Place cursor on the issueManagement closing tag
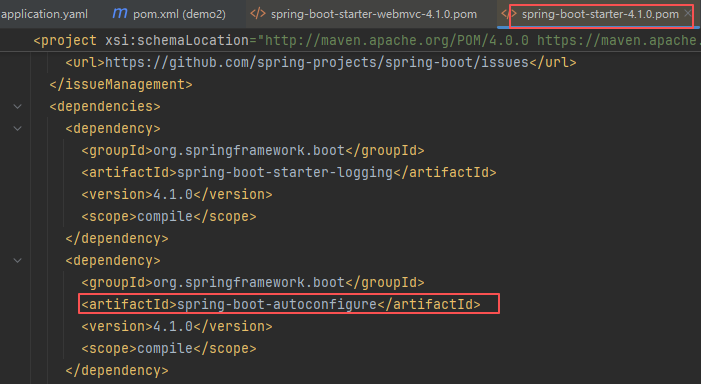Viewport: 701px width, 384px height. 121,84
